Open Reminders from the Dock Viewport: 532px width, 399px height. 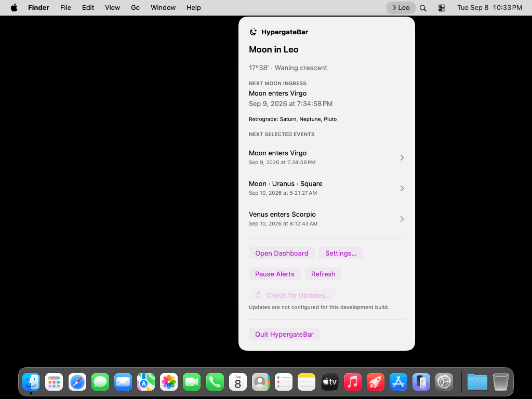284,382
